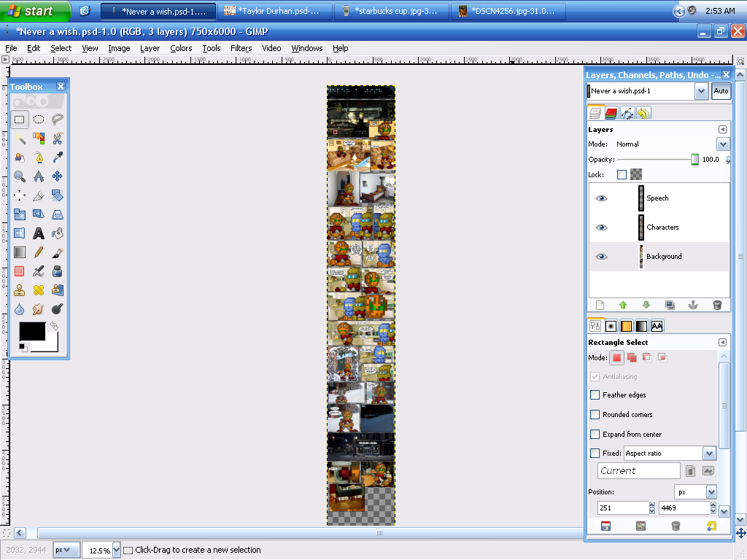This screenshot has width=747, height=560.
Task: Click the Position X input field
Action: coord(623,508)
